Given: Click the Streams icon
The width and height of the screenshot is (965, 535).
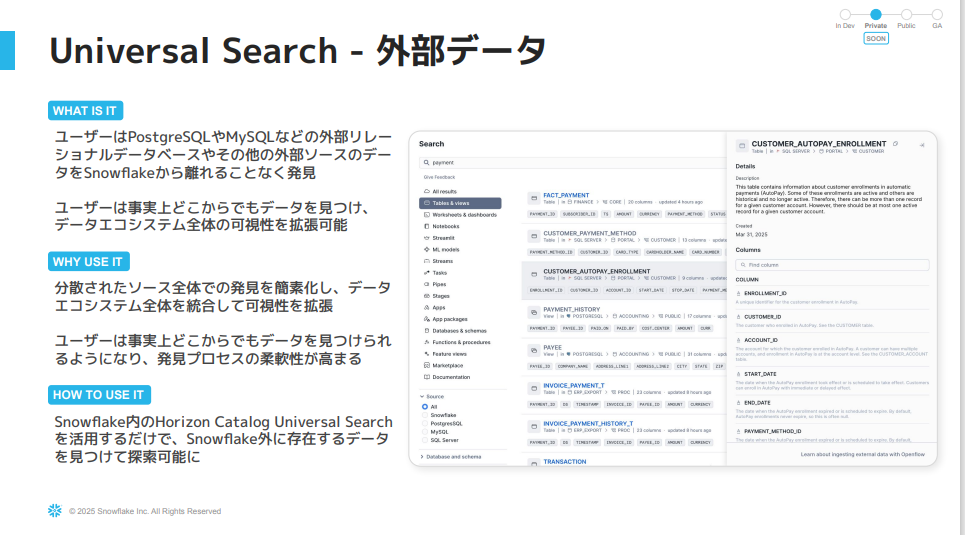Looking at the screenshot, I should (426, 261).
